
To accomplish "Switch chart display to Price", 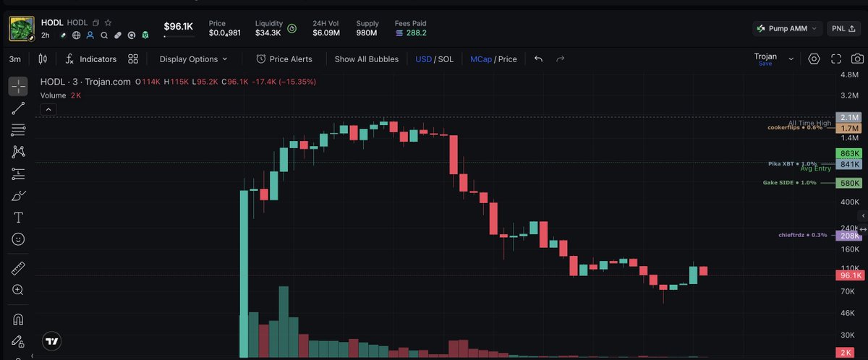I will 507,59.
